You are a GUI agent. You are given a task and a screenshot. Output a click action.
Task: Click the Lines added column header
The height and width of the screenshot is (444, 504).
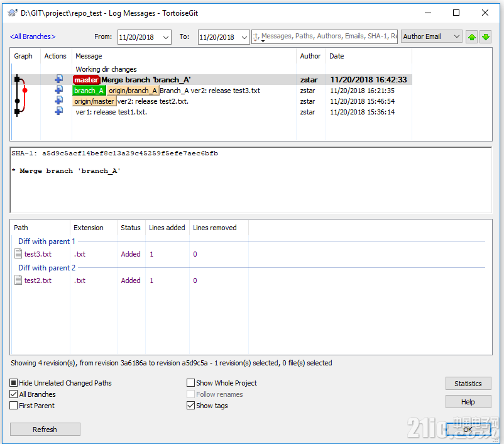tap(167, 228)
